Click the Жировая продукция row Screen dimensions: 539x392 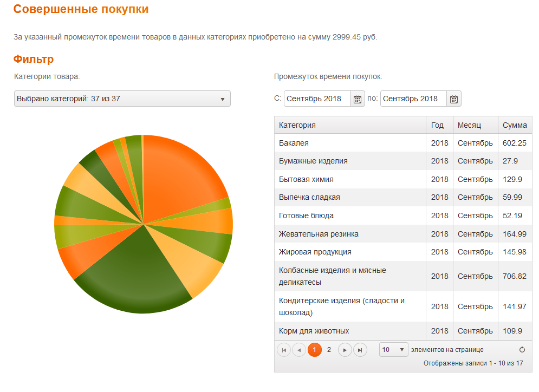point(403,252)
